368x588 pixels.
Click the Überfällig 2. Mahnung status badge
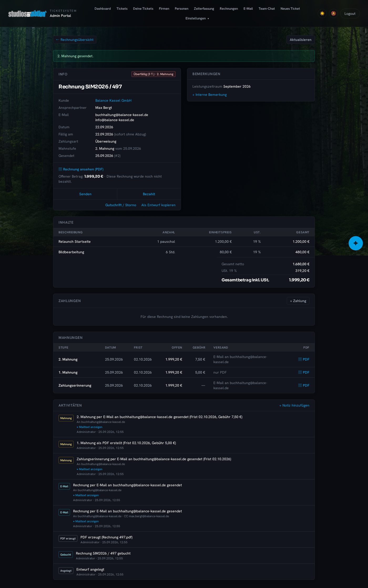pyautogui.click(x=154, y=74)
